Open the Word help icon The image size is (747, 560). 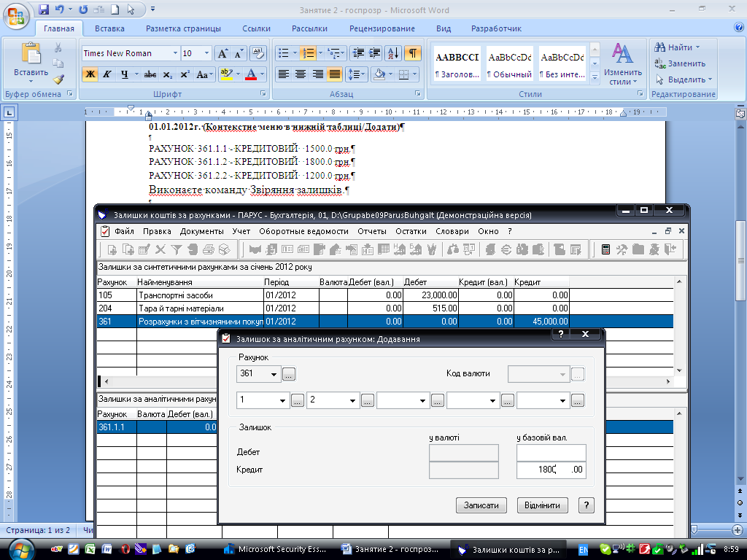point(739,28)
